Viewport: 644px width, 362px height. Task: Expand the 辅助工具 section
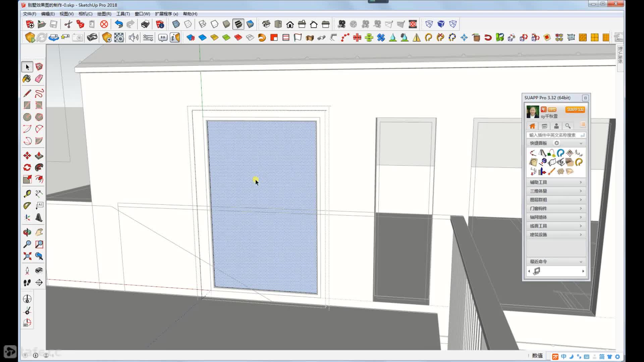click(556, 182)
